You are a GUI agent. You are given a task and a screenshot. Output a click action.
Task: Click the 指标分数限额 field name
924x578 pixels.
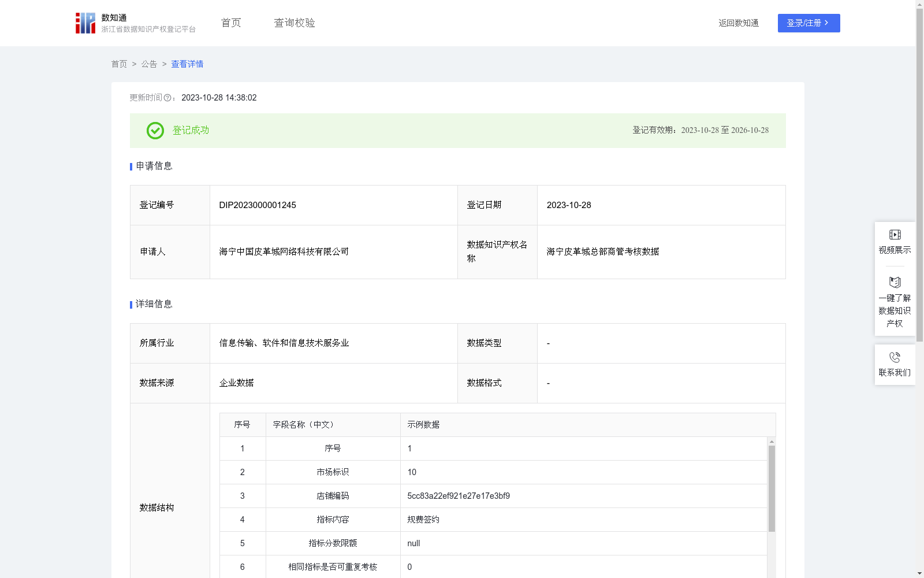333,543
